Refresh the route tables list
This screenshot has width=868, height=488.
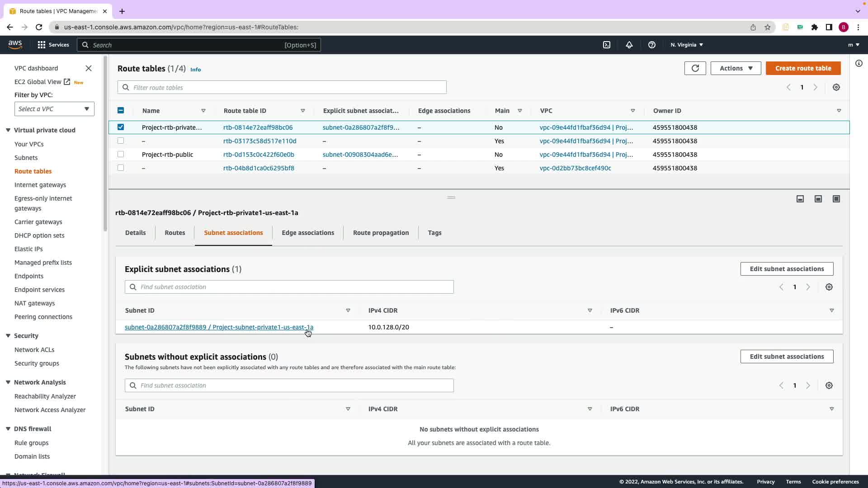(x=695, y=68)
